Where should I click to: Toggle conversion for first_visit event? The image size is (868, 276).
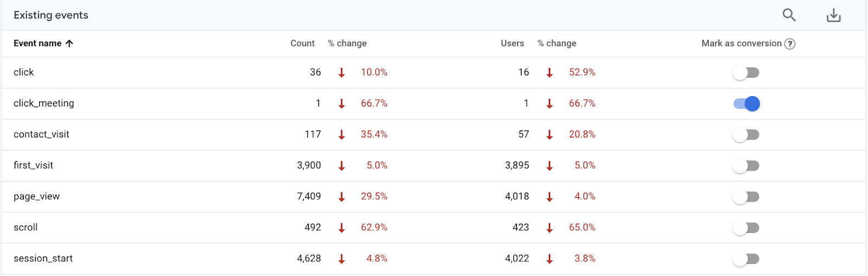(x=746, y=166)
